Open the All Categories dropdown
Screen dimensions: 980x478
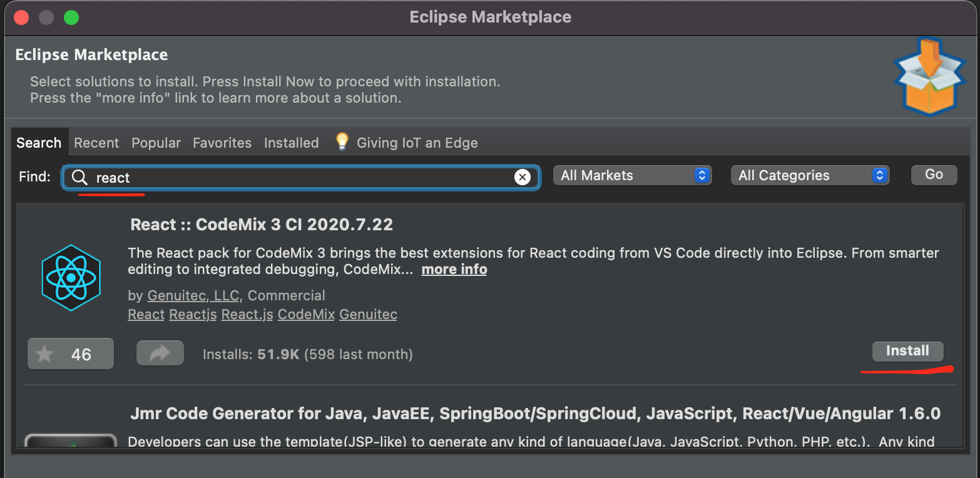click(x=810, y=175)
